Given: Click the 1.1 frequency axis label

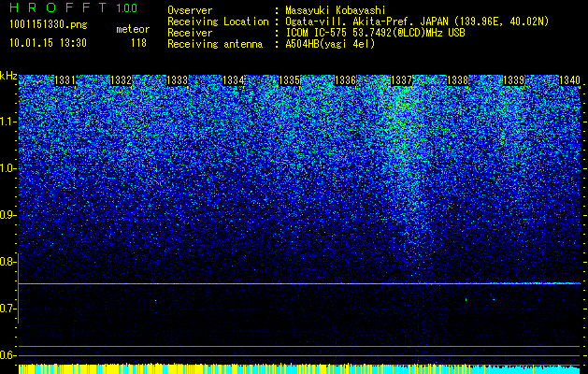Looking at the screenshot, I should (x=7, y=122).
